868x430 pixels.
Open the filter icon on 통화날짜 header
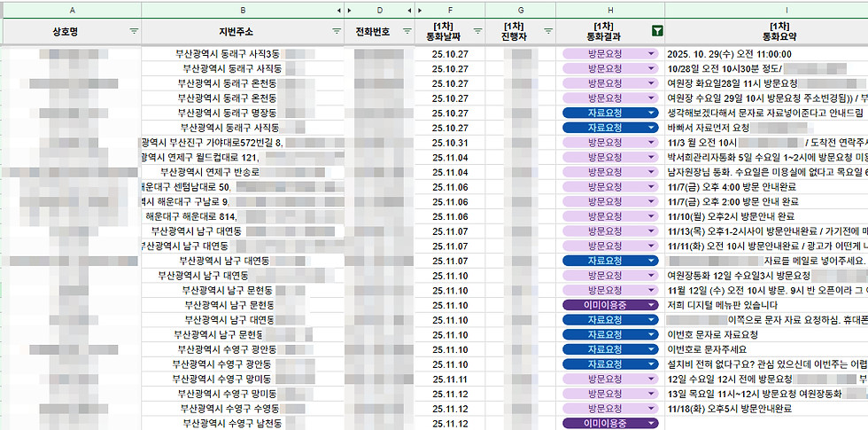pyautogui.click(x=477, y=32)
